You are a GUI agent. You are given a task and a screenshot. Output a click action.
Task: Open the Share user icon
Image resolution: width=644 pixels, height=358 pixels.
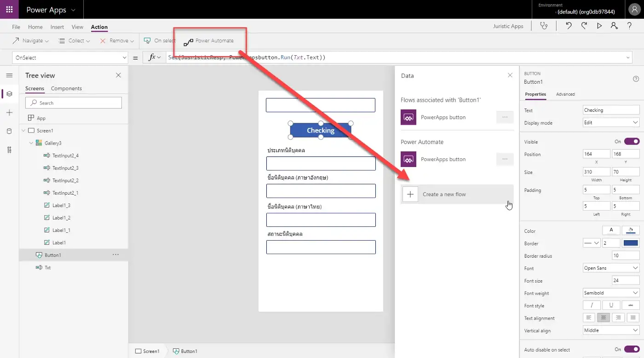614,26
